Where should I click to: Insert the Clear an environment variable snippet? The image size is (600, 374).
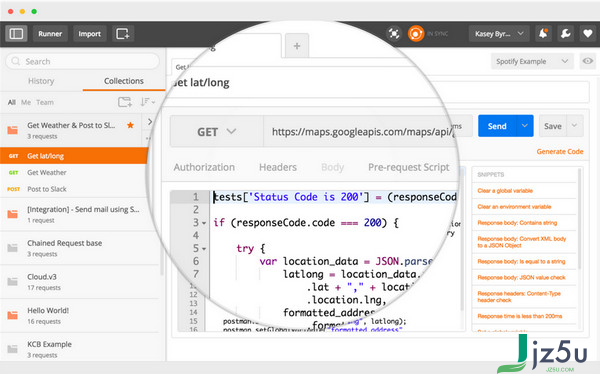pos(514,207)
